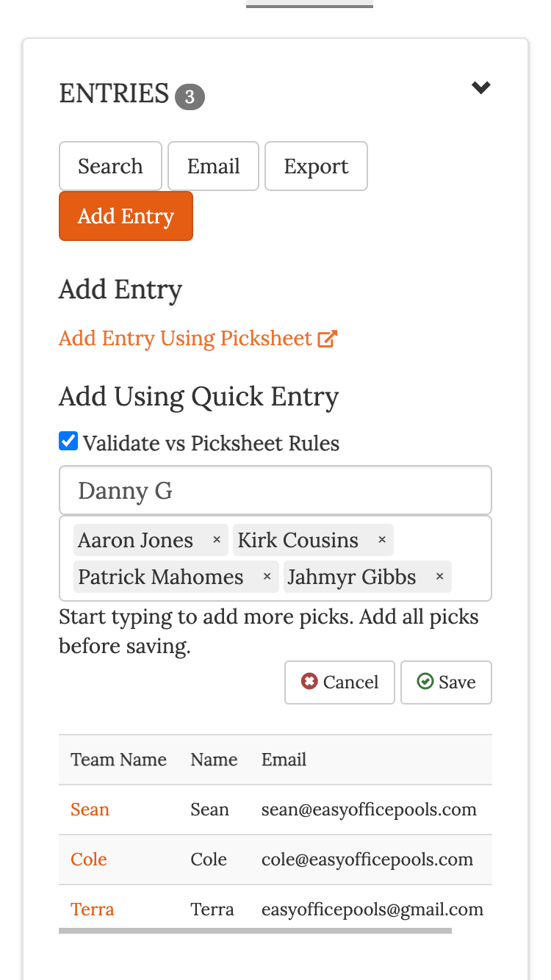Open team Terra from the entries table
Screen dimensions: 551x980
coord(93,909)
